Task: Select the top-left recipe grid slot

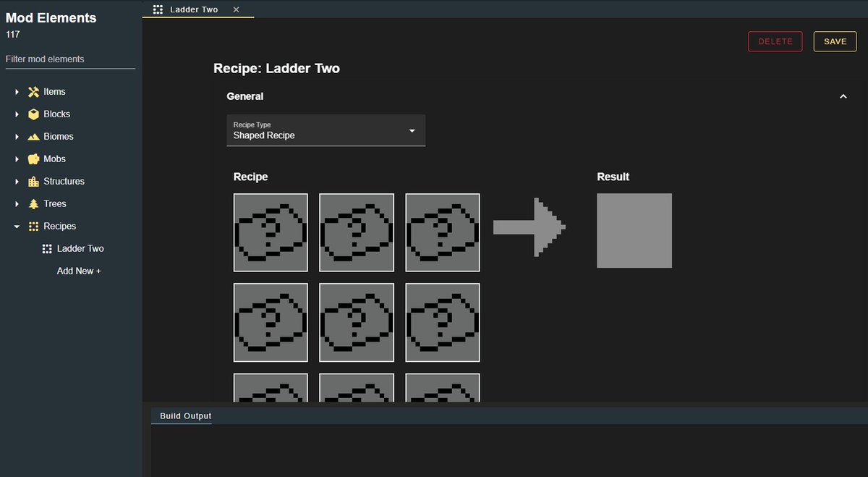Action: pyautogui.click(x=271, y=232)
